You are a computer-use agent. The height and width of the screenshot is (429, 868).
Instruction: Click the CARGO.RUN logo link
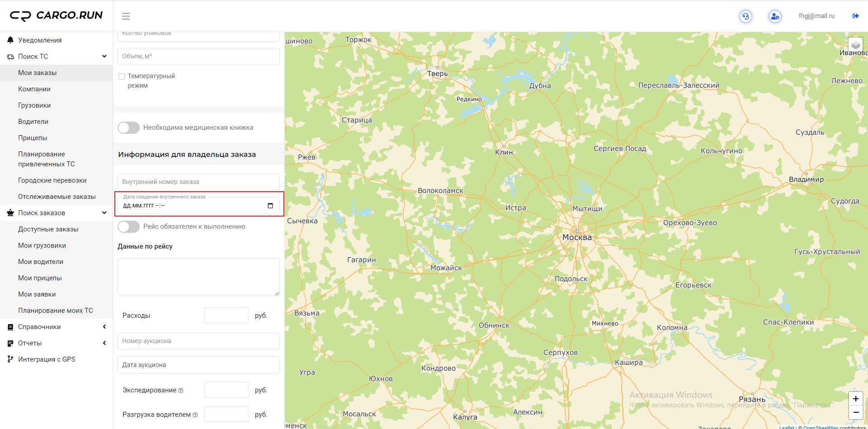[57, 16]
